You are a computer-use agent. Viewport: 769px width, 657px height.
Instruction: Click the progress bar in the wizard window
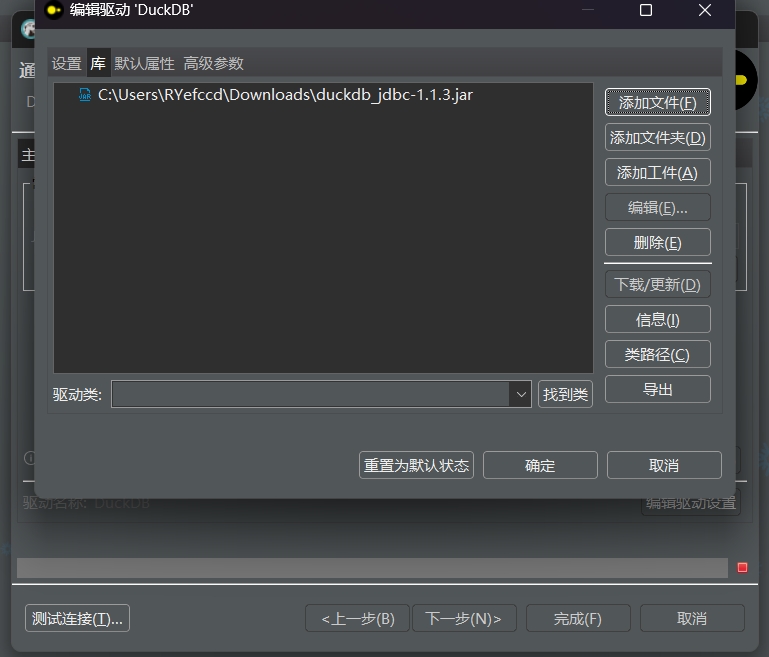pos(372,568)
